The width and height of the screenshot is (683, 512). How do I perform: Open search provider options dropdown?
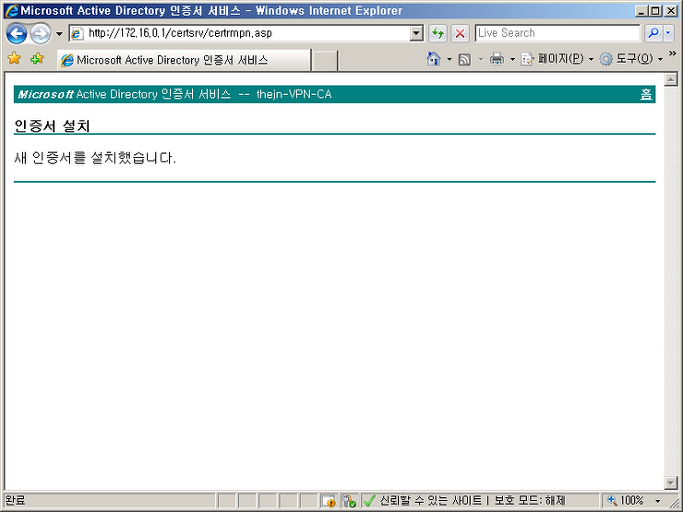pos(669,33)
